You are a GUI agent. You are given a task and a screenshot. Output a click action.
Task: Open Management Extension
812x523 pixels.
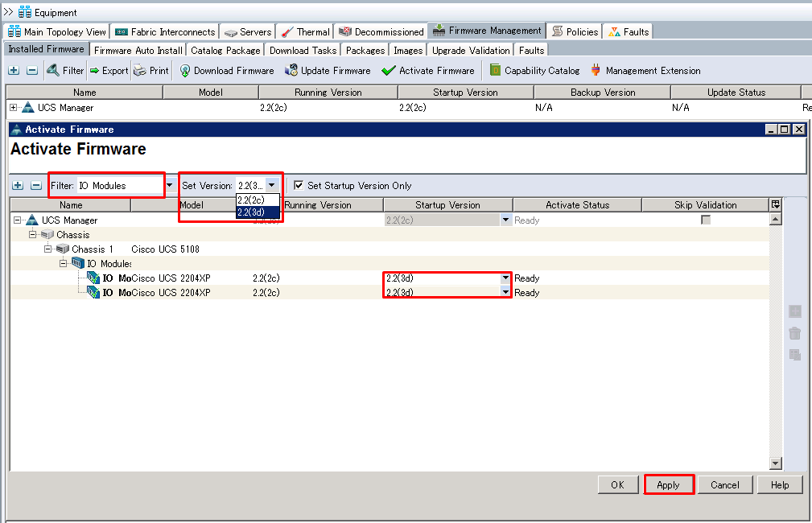[x=645, y=71]
